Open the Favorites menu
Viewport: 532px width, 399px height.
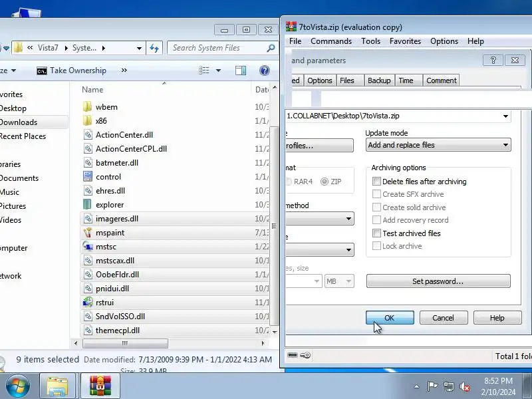pos(405,41)
